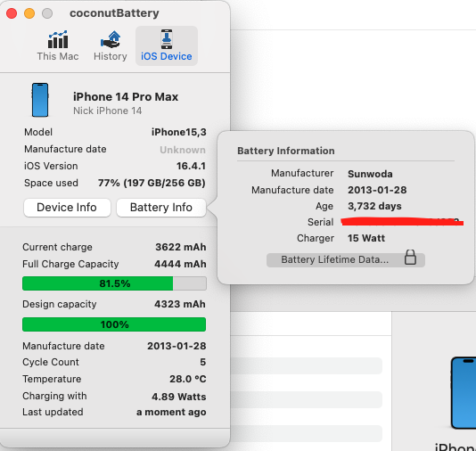The height and width of the screenshot is (451, 476).
Task: Select the Unknown manufacture date value
Action: pos(183,150)
